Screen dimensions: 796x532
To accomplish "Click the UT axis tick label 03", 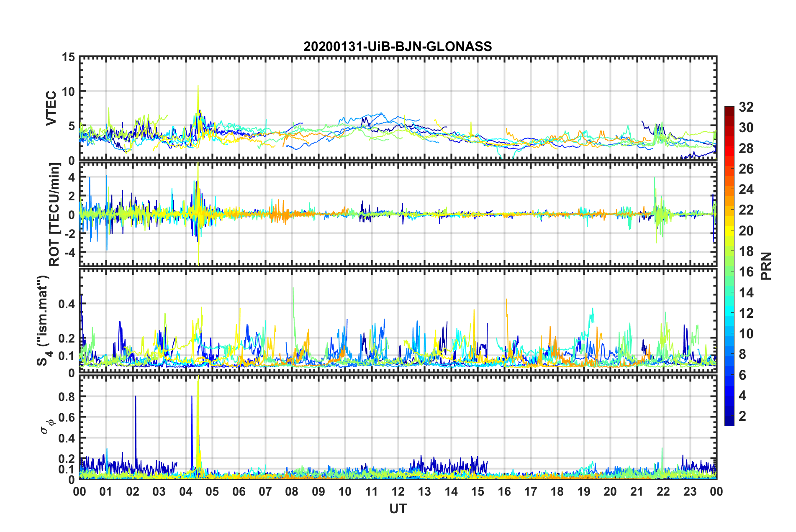I will tap(159, 491).
